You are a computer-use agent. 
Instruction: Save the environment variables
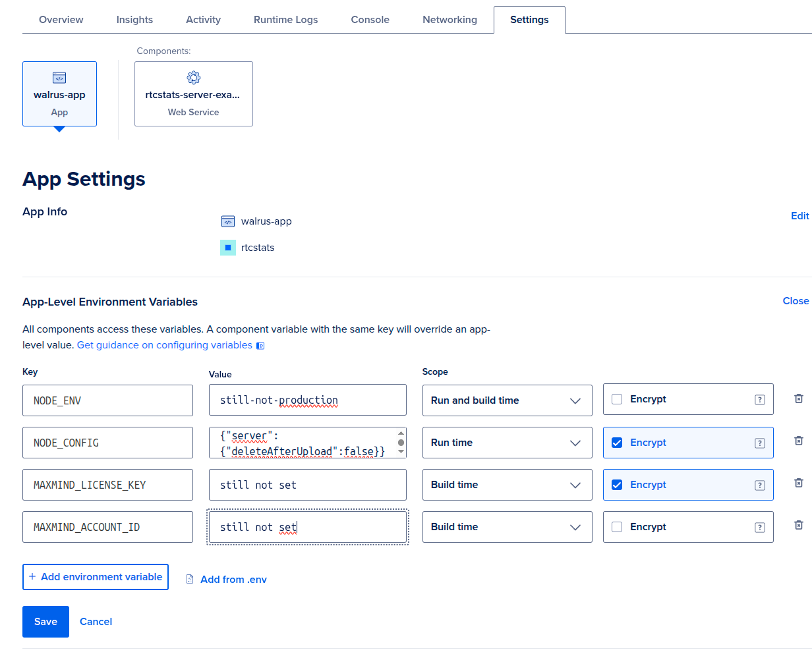click(45, 622)
